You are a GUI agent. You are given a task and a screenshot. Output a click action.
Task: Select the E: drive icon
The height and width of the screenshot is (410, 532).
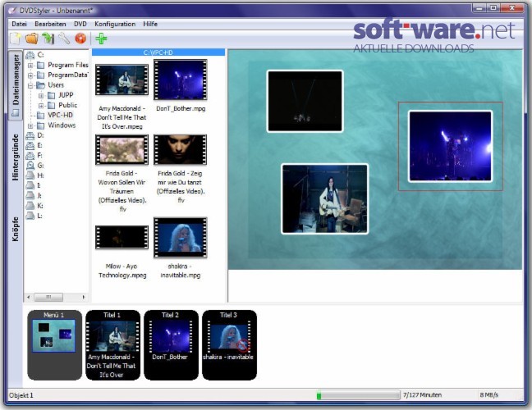[30, 145]
